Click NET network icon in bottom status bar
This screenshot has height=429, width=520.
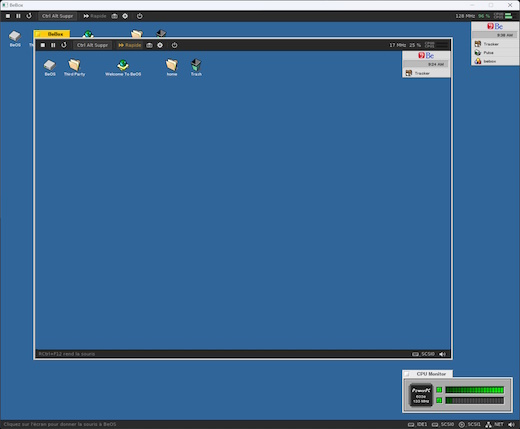488,424
